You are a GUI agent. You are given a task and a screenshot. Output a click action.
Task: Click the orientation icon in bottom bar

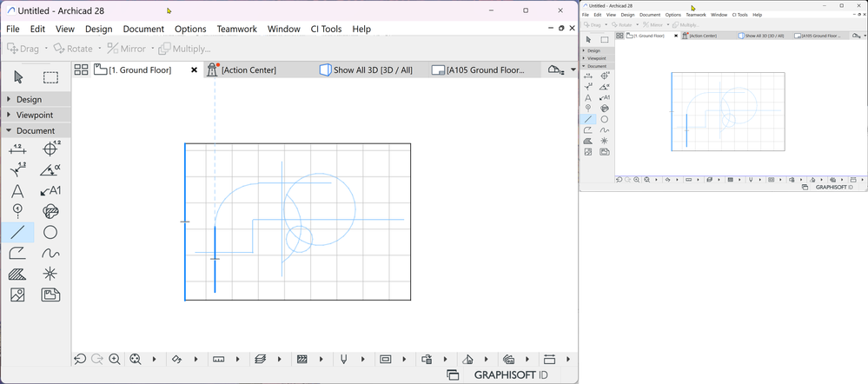pyautogui.click(x=177, y=359)
